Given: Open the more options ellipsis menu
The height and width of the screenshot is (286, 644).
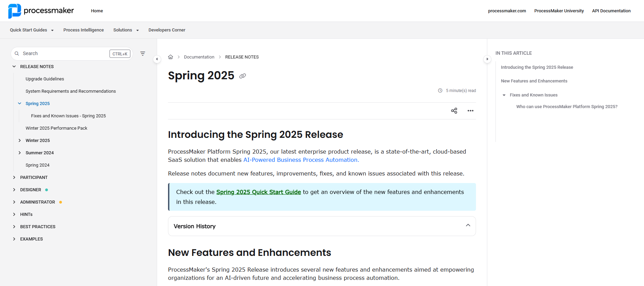Looking at the screenshot, I should pyautogui.click(x=471, y=111).
